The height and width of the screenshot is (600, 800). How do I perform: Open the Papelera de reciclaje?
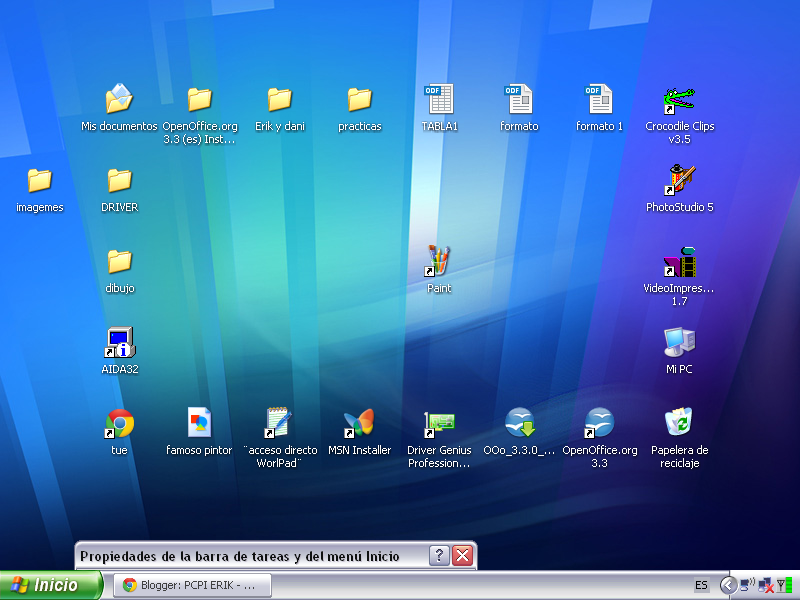[679, 421]
